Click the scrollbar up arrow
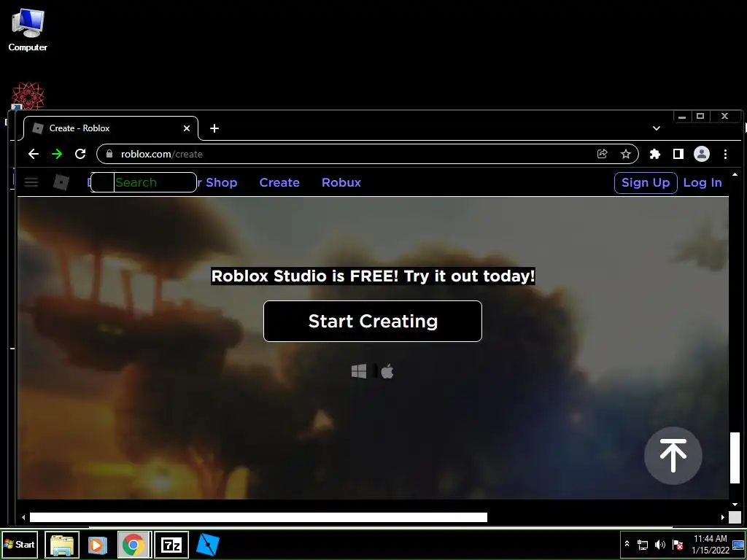Image resolution: width=747 pixels, height=560 pixels. tap(735, 175)
